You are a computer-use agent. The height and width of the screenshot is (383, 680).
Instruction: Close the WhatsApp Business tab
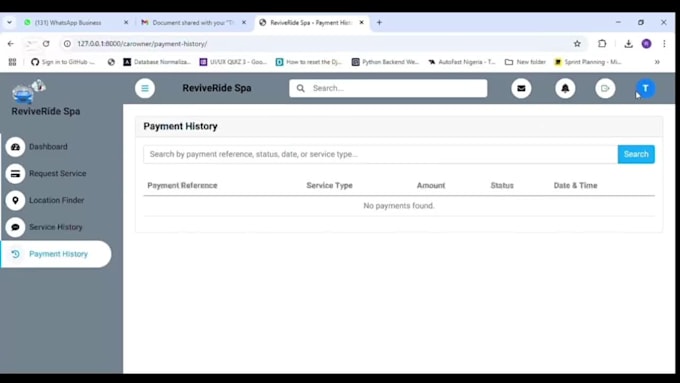click(126, 23)
